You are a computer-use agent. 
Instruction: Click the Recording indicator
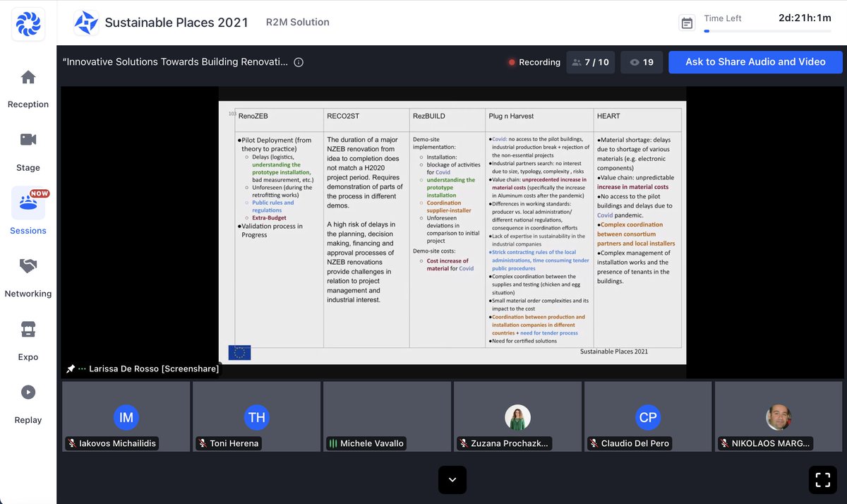[534, 62]
